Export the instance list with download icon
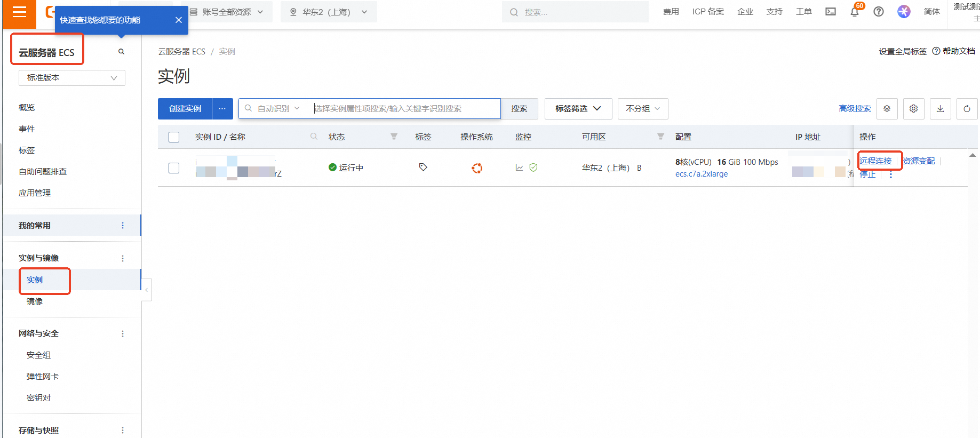Viewport: 980px width, 438px height. coord(940,109)
